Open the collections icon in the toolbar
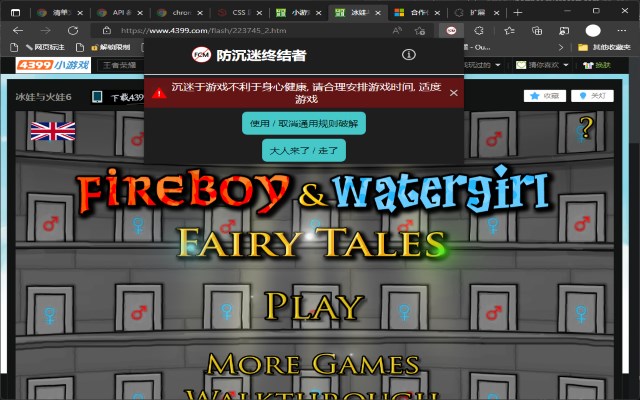Screen dimensions: 640x400 pyautogui.click(x=537, y=31)
